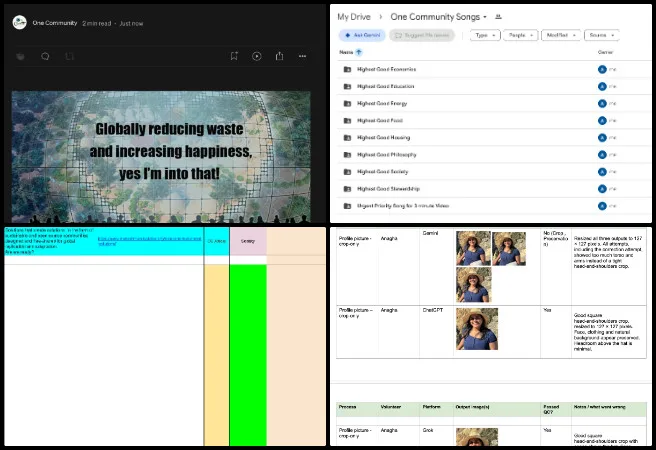656x450 pixels.
Task: Start listening with the circular play icon
Action: pos(257,56)
